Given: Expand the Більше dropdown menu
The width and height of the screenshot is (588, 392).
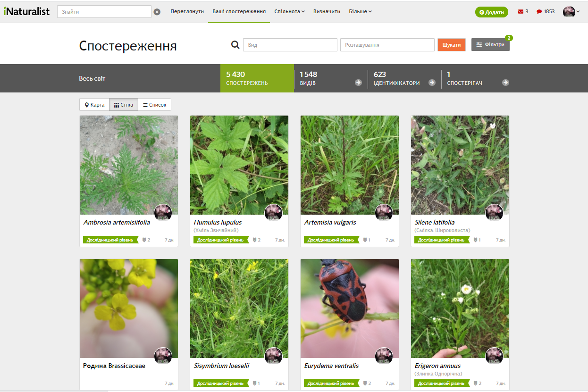Looking at the screenshot, I should (360, 11).
